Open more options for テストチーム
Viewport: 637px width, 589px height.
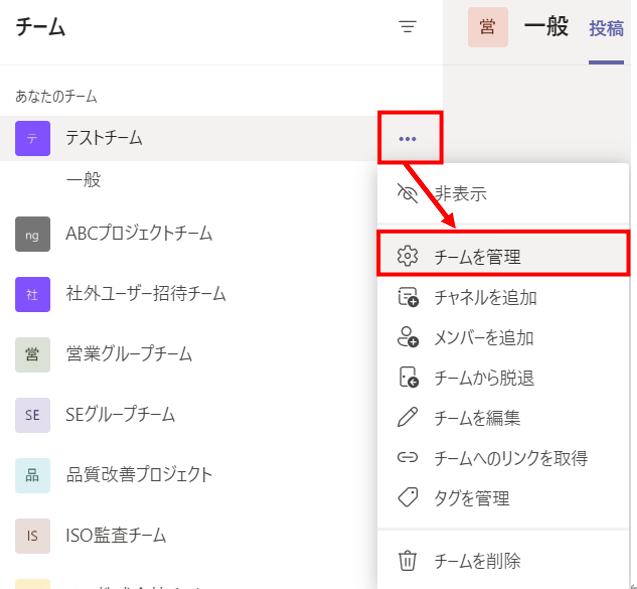(x=407, y=138)
